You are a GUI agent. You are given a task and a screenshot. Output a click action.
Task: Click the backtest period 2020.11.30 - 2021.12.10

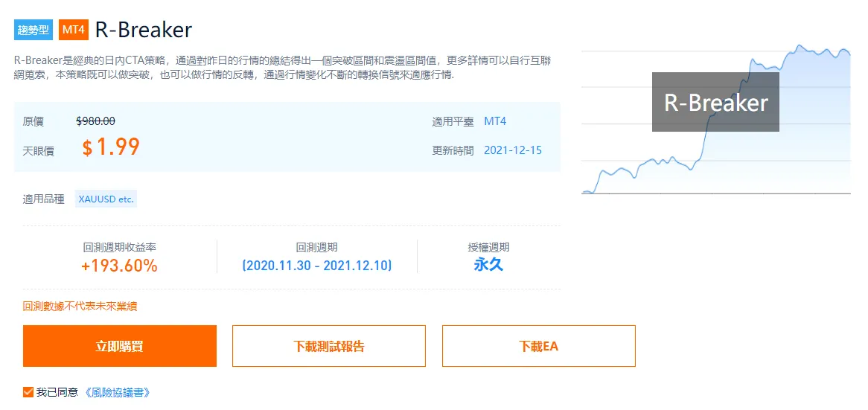click(317, 266)
